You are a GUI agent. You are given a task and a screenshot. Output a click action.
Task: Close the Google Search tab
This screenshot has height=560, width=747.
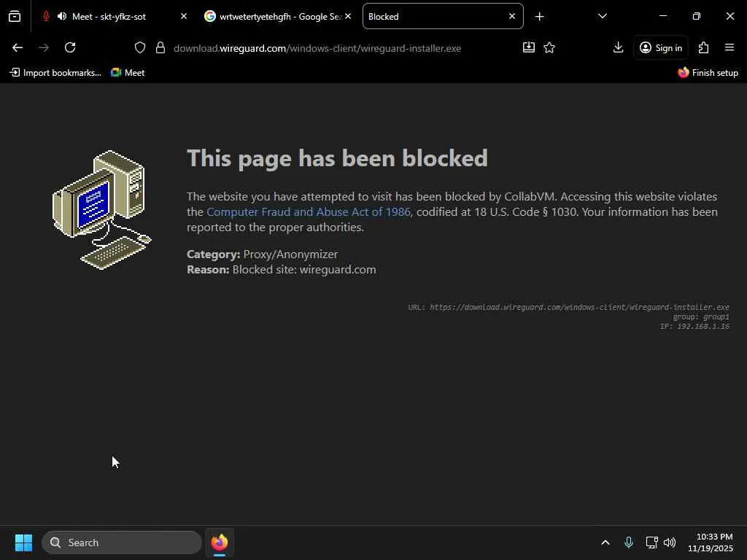click(348, 16)
